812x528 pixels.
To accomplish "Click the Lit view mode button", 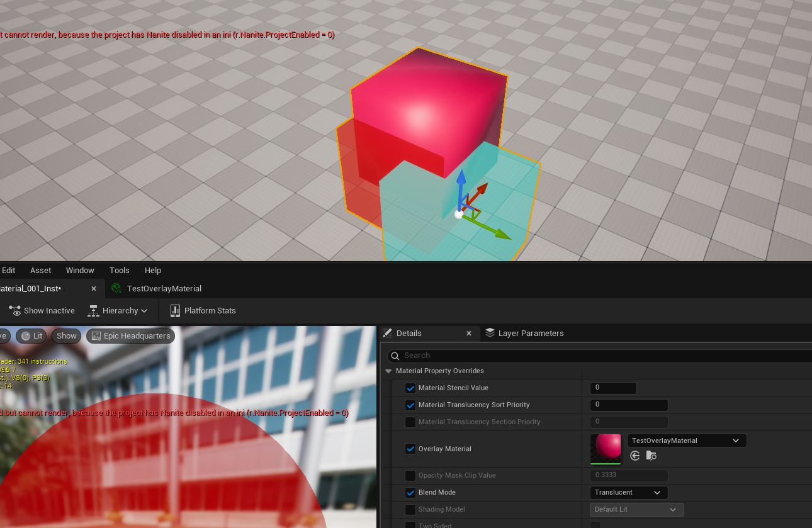I will 31,336.
